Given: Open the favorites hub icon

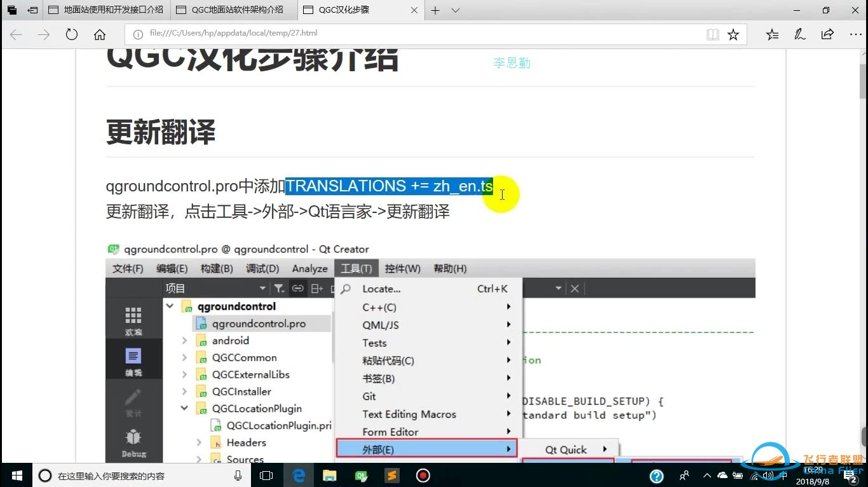Looking at the screenshot, I should point(772,34).
